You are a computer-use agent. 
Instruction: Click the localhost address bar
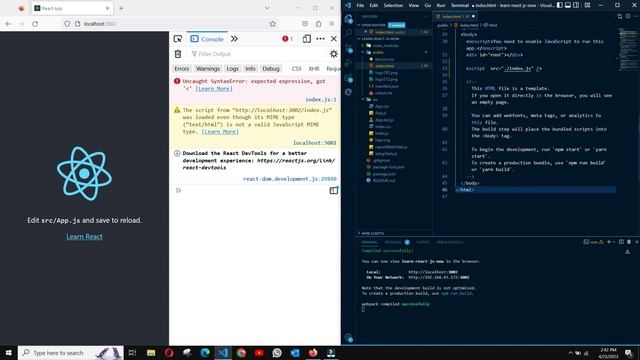tap(171, 24)
